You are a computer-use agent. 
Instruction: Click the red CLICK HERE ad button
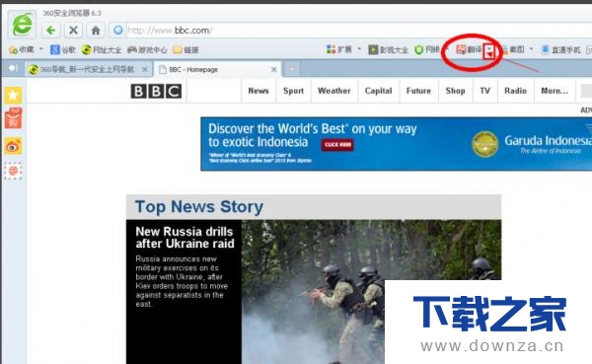[x=337, y=145]
